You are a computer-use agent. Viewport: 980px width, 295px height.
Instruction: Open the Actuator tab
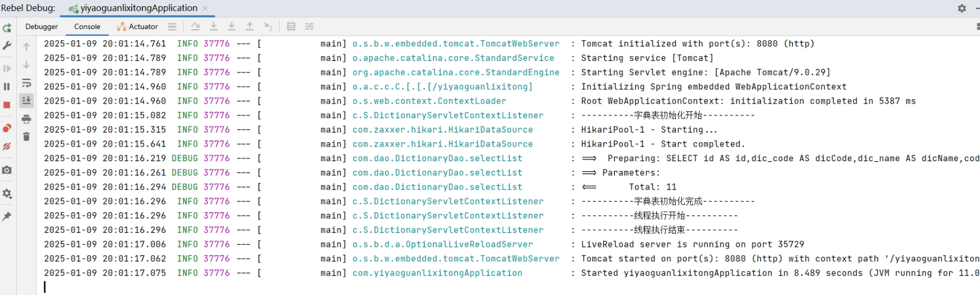[x=137, y=26]
